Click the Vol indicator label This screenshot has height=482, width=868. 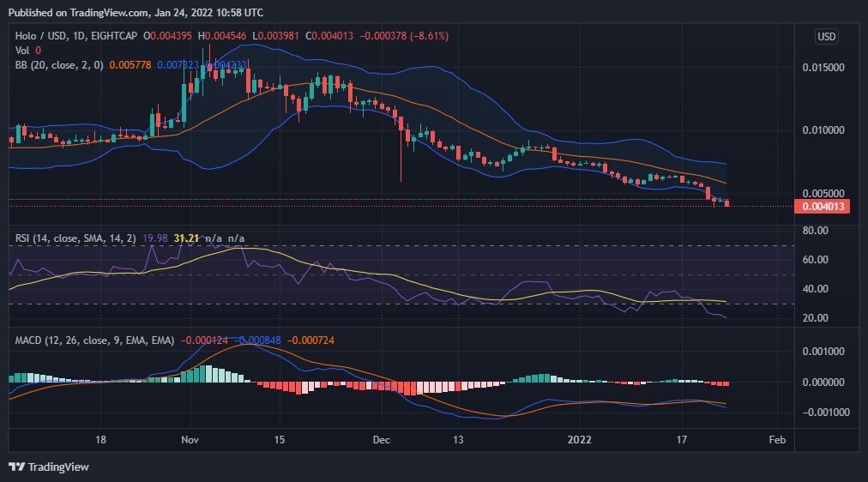(x=22, y=51)
